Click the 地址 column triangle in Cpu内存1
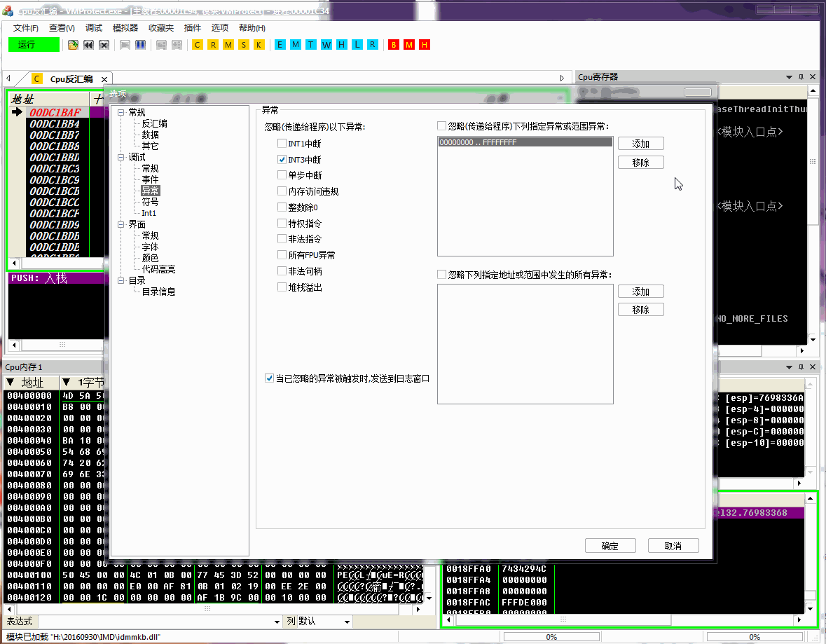 click(10, 382)
